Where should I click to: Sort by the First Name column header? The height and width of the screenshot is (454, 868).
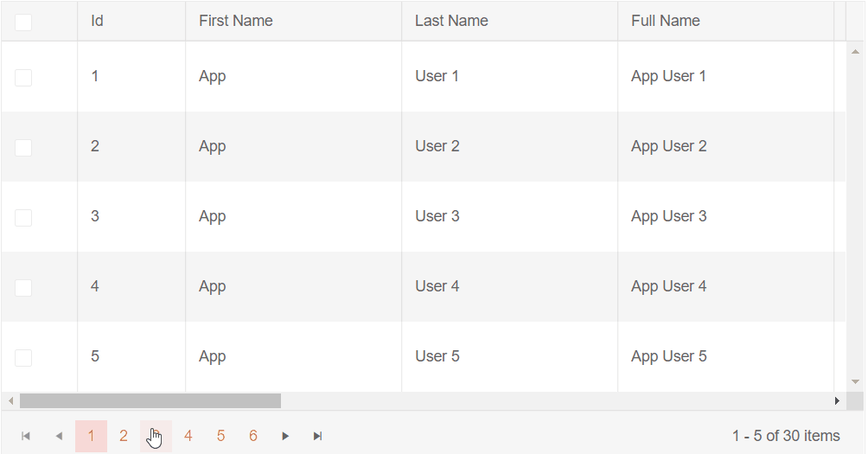(236, 21)
